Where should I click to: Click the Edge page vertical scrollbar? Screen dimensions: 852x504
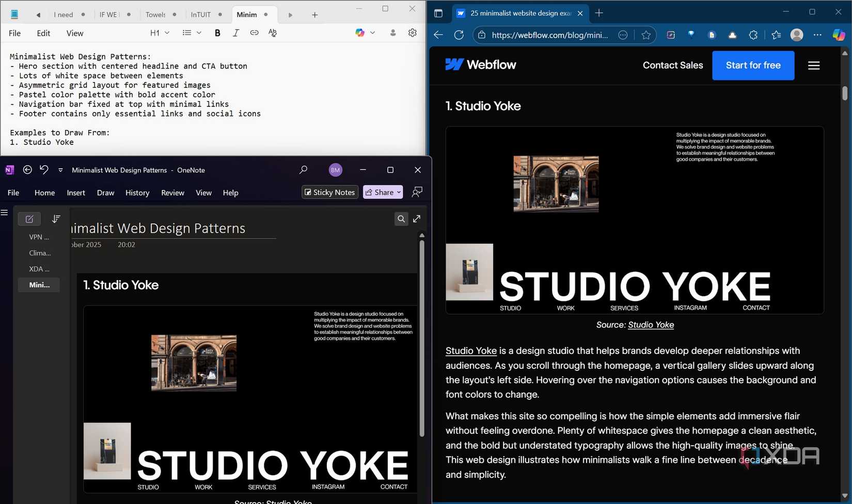[845, 93]
